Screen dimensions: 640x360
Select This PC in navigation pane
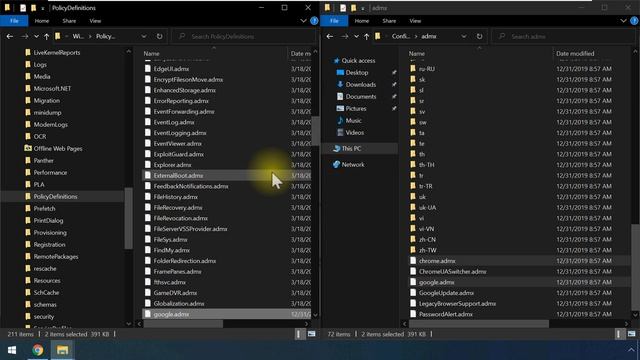click(x=351, y=149)
